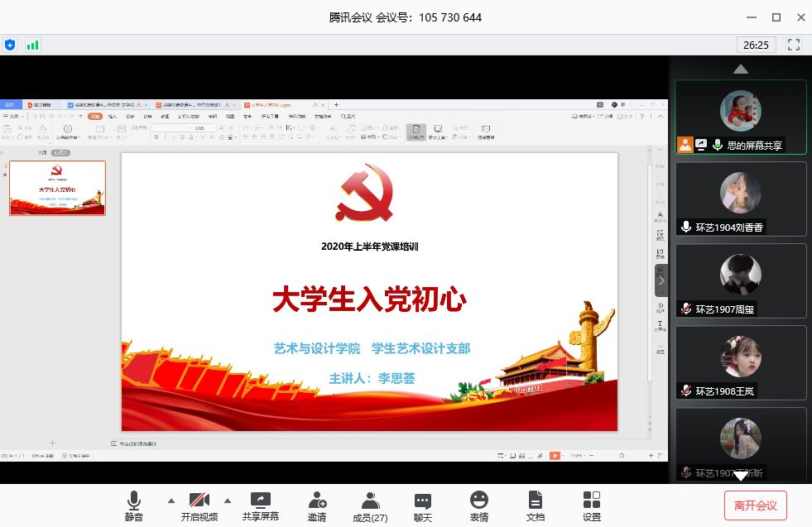Open the 设置 settings icon
The image size is (812, 527).
click(x=591, y=505)
